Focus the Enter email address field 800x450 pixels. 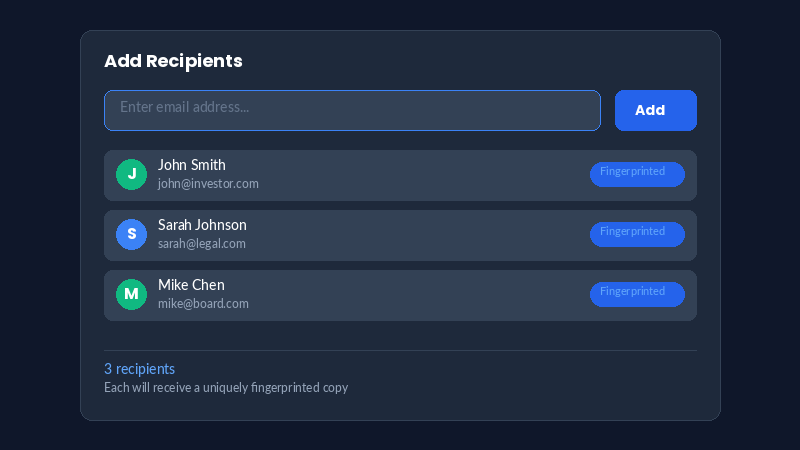[x=352, y=110]
